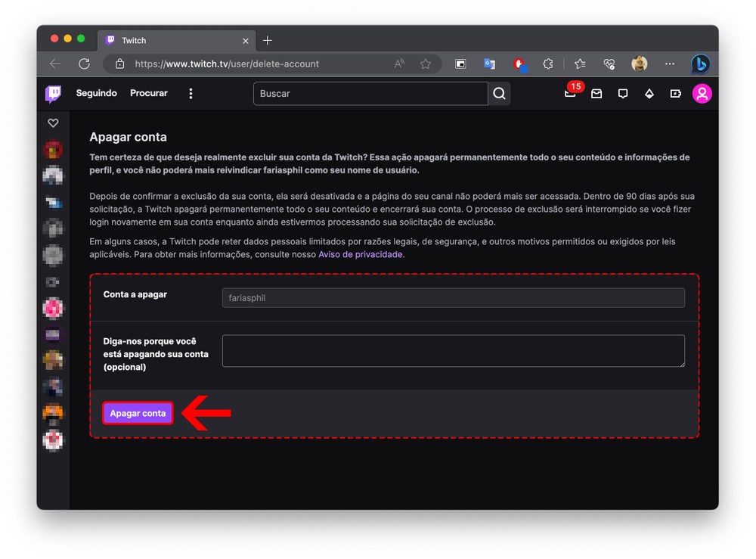This screenshot has width=756, height=559.
Task: Open the orange mushroom sidebar channel avatar
Action: tap(53, 413)
